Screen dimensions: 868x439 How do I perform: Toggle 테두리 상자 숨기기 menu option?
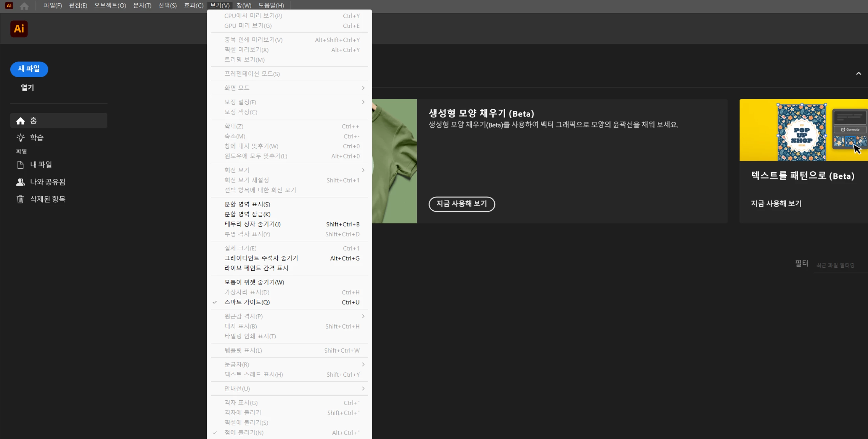click(x=252, y=224)
